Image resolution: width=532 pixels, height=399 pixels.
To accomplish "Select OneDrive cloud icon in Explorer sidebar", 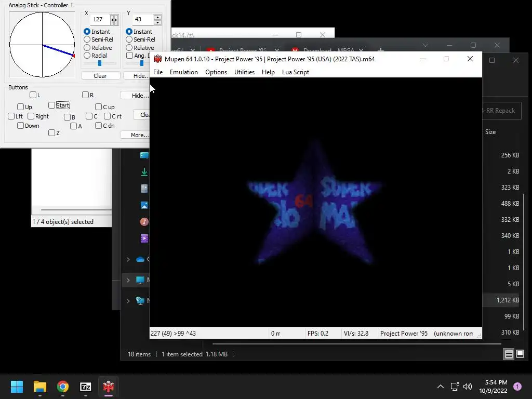I will [x=140, y=260].
